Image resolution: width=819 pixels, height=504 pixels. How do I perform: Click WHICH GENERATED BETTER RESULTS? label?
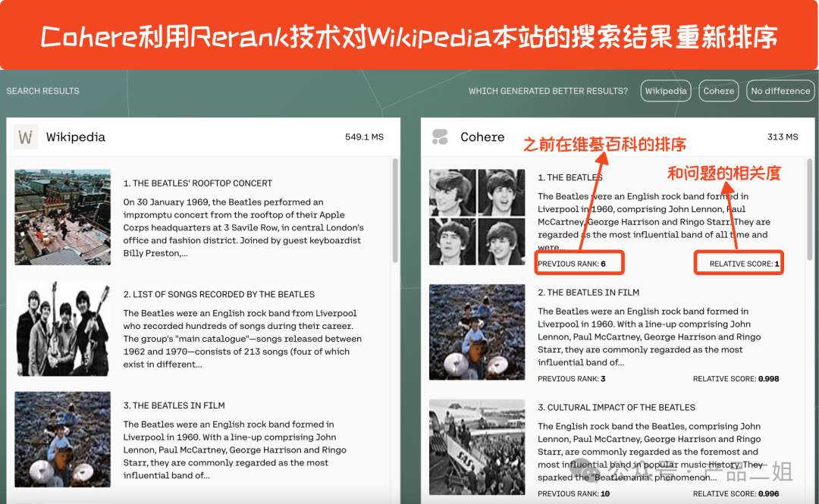[x=548, y=91]
